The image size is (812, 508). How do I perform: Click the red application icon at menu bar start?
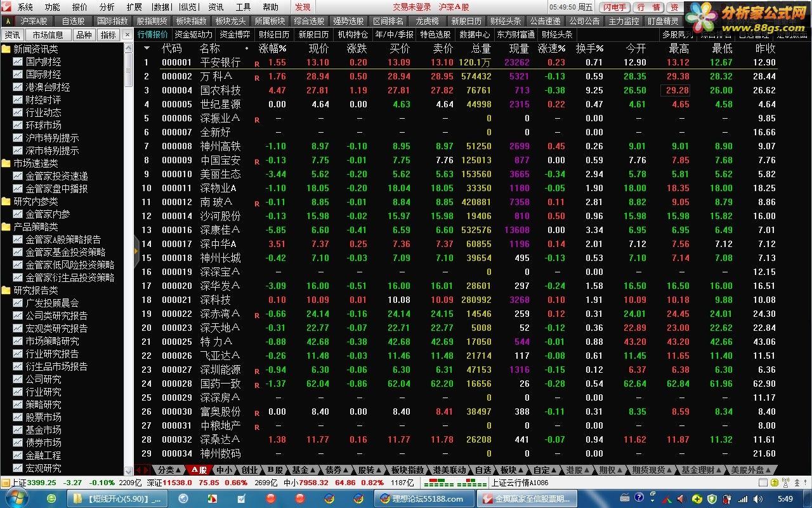[x=6, y=7]
